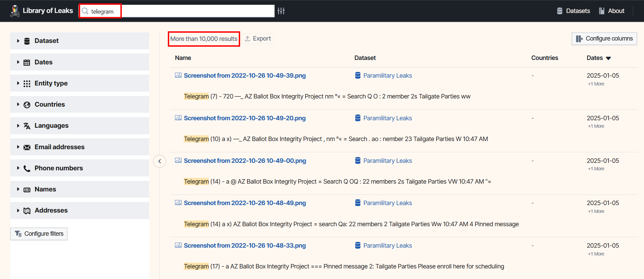The image size is (644, 279).
Task: Click dataset icon in 10-48-49.png row
Action: 358,203
